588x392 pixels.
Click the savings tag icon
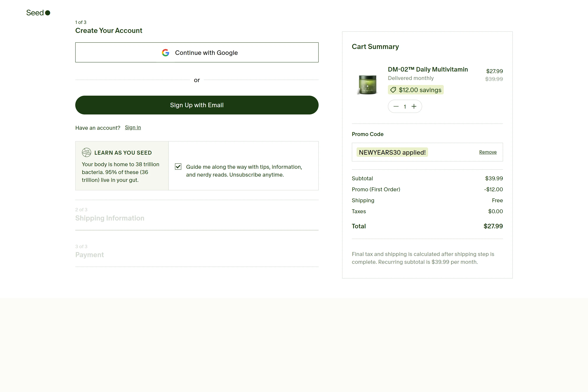click(x=393, y=90)
